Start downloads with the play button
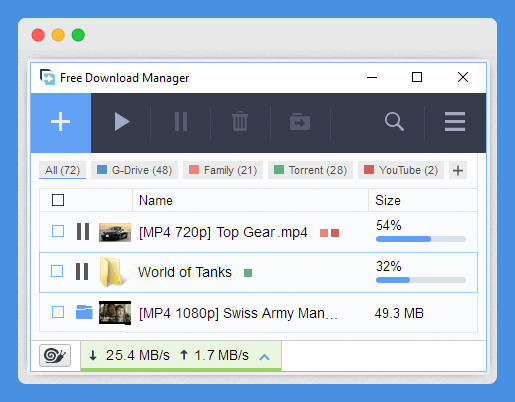The image size is (515, 402). [x=122, y=122]
